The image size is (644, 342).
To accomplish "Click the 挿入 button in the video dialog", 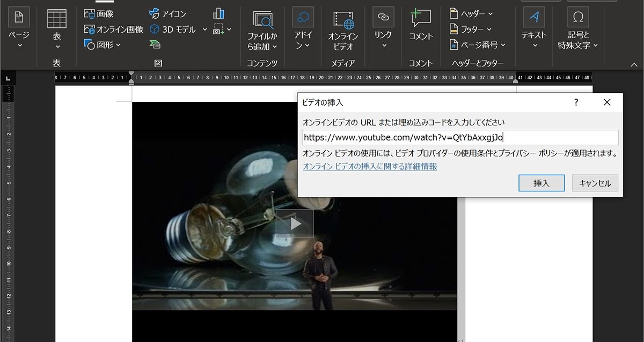I will pyautogui.click(x=541, y=183).
